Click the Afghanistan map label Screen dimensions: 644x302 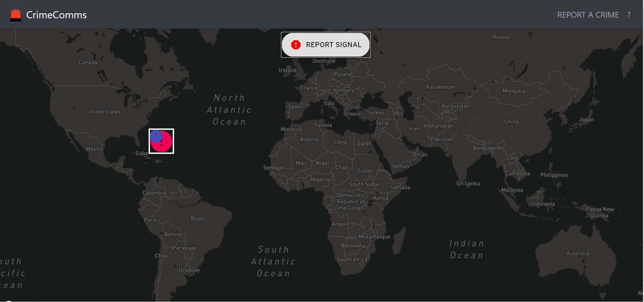click(x=438, y=126)
